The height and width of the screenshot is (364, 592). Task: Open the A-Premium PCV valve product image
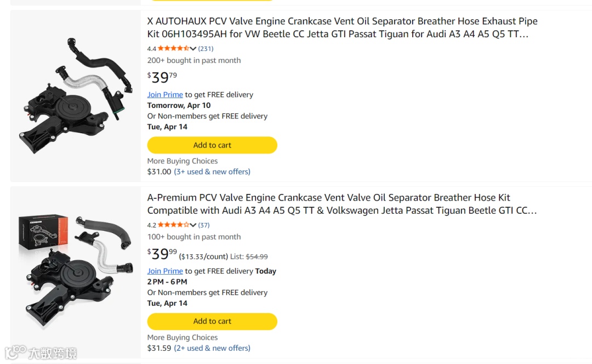coord(76,272)
